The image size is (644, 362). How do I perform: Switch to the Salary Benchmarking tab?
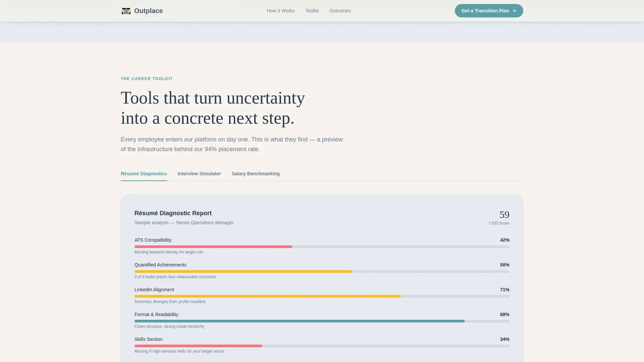(x=256, y=174)
